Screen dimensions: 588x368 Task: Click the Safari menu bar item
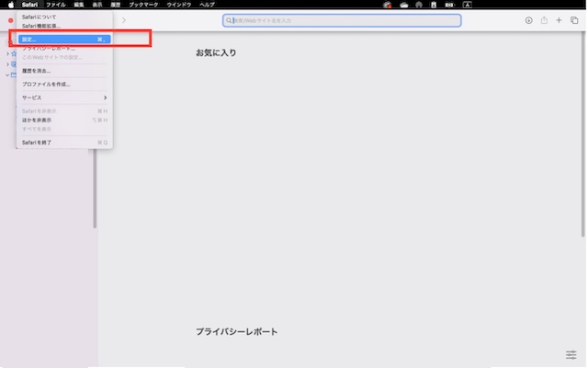pos(29,5)
